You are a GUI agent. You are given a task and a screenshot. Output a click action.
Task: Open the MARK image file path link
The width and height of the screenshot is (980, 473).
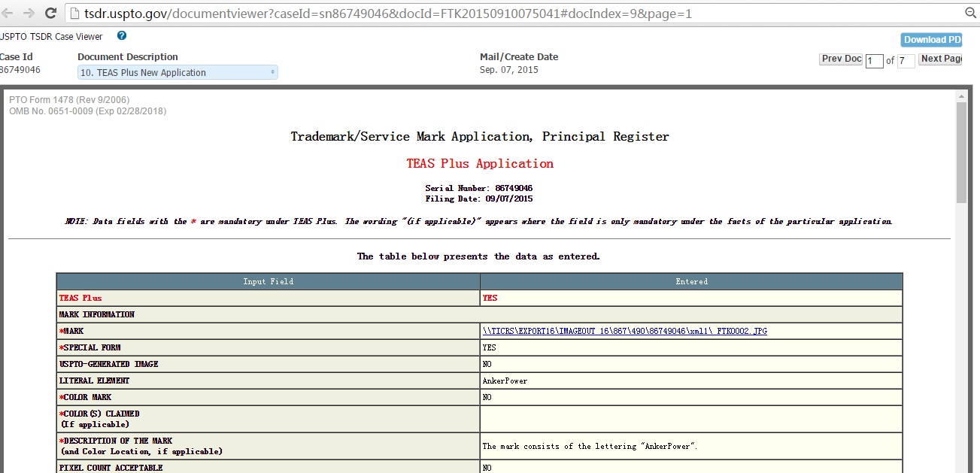point(624,331)
